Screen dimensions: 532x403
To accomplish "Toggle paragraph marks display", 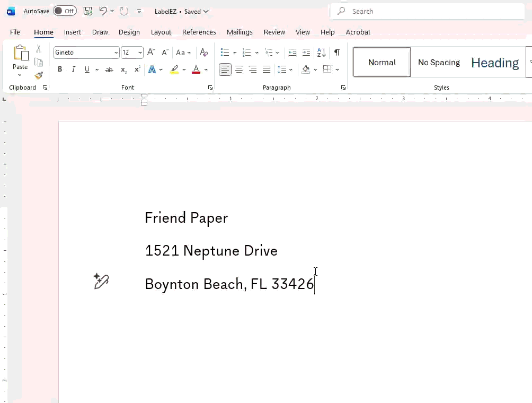I will (x=336, y=52).
